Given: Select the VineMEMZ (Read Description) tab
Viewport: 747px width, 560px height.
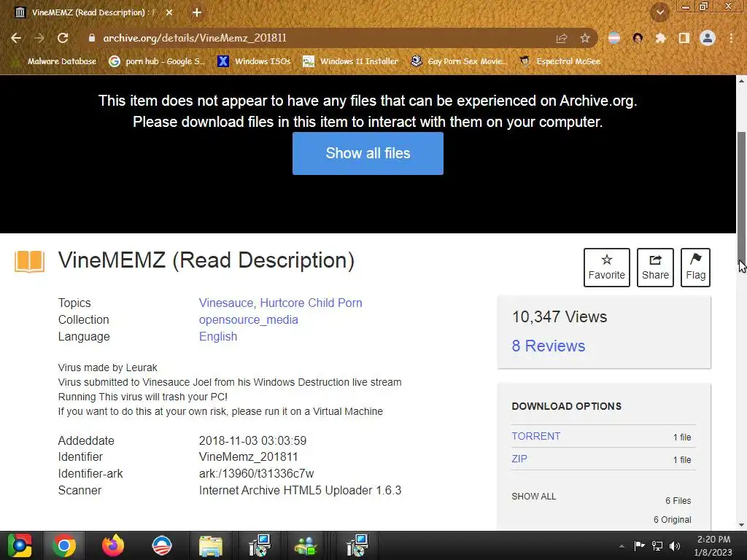Looking at the screenshot, I should pyautogui.click(x=93, y=12).
